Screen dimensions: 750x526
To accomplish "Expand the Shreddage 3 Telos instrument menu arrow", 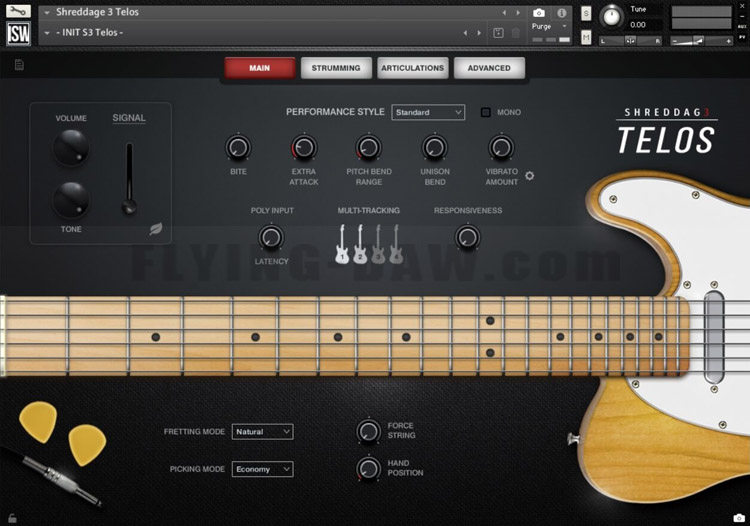I will 47,13.
